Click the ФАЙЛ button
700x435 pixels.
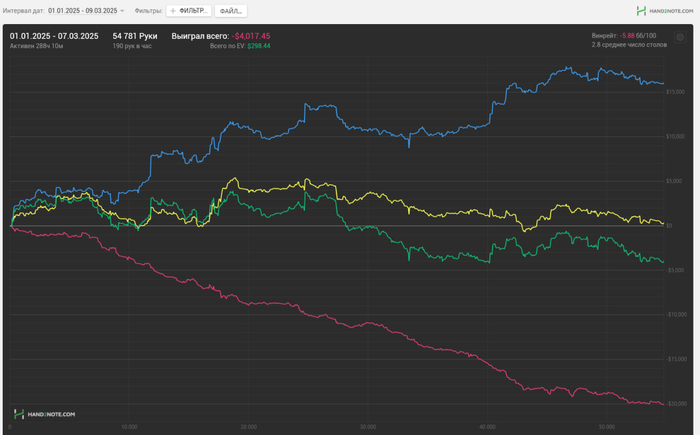(231, 11)
